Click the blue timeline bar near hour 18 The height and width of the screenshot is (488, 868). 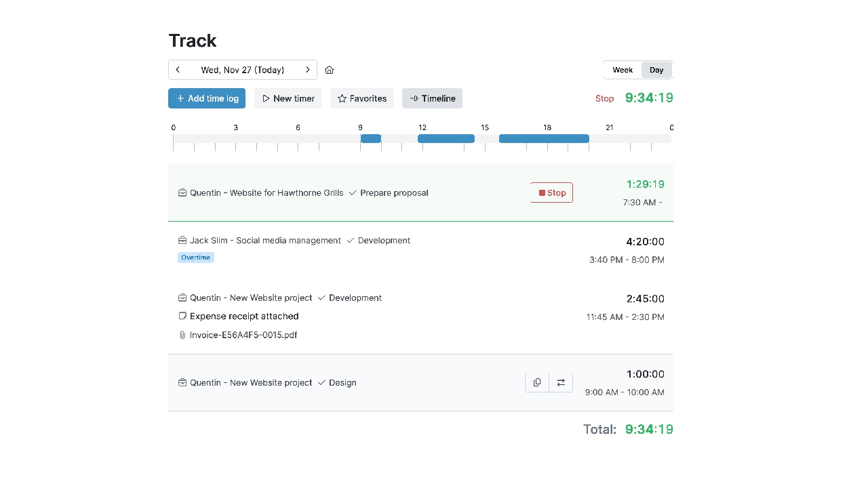(543, 138)
